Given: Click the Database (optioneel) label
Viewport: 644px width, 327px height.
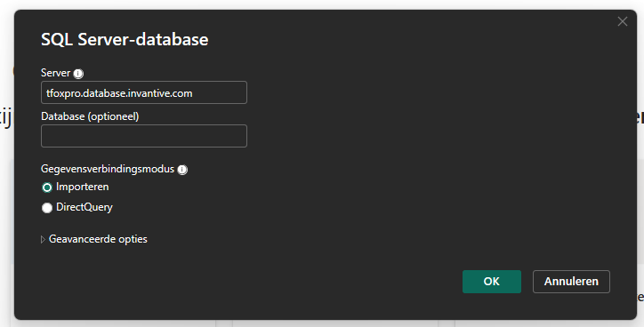Looking at the screenshot, I should click(90, 116).
